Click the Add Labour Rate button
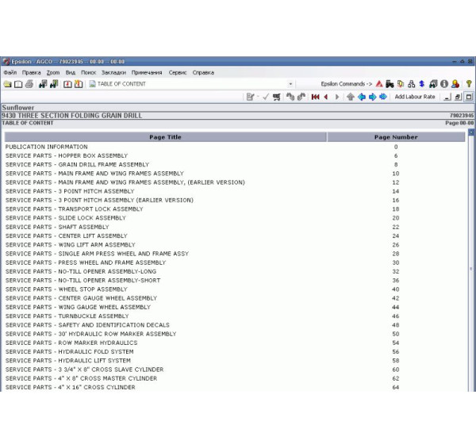 tap(415, 97)
